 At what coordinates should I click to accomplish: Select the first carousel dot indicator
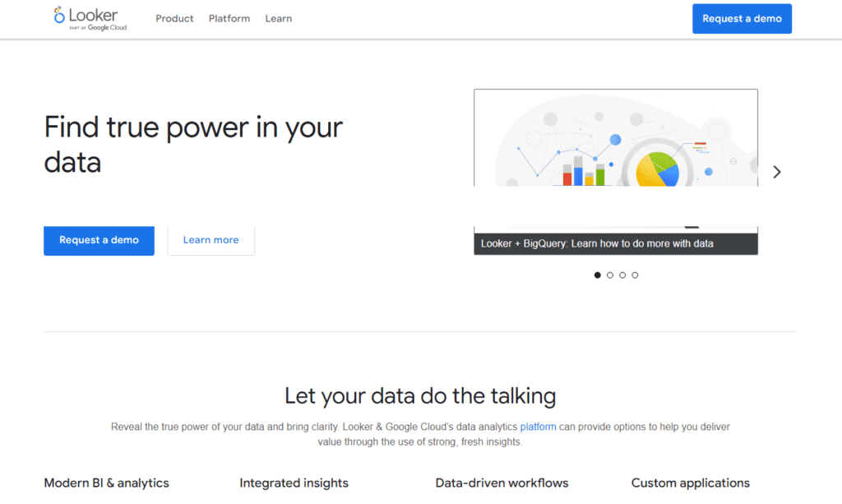tap(597, 275)
